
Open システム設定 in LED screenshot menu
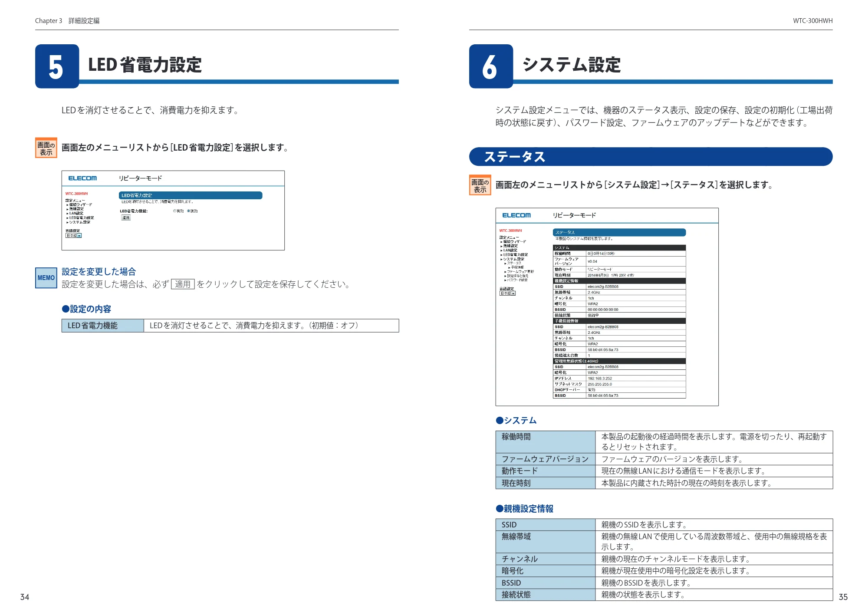pos(80,222)
